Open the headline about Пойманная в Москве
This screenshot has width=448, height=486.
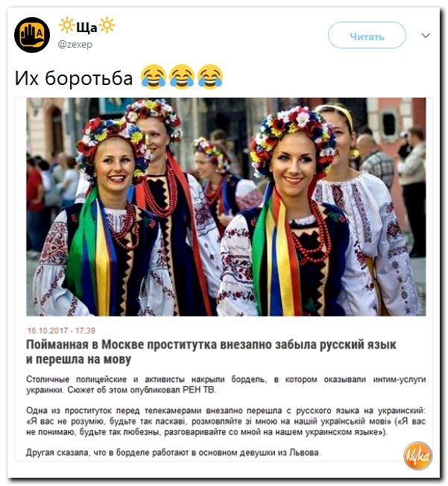[x=211, y=352]
